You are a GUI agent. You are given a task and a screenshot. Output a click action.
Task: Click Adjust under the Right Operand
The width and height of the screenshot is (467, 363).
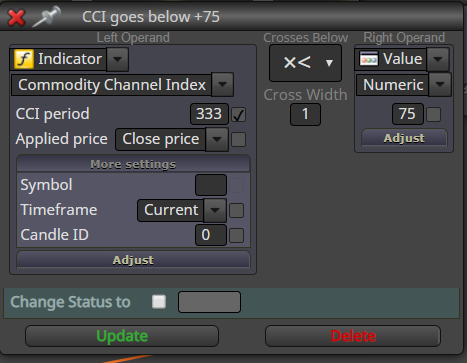point(404,138)
